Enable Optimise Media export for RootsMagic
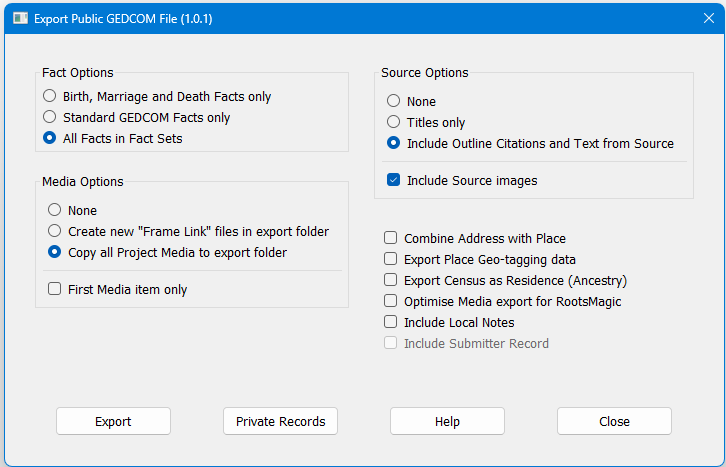The image size is (726, 467). [391, 302]
